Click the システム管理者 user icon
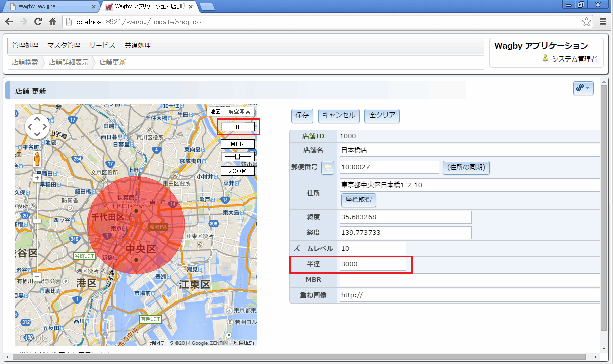This screenshot has width=613, height=364. (x=545, y=58)
